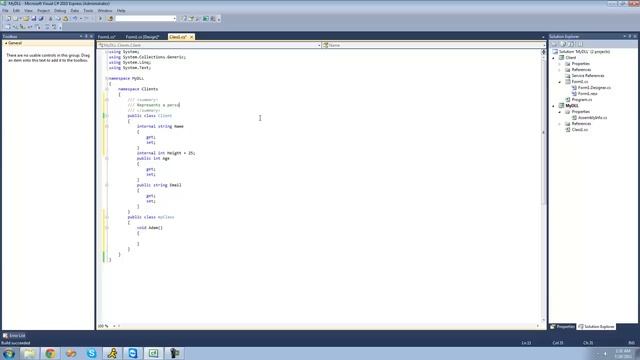Open the Window menu
Viewport: 640px width, 360px height.
pyautogui.click(x=104, y=11)
